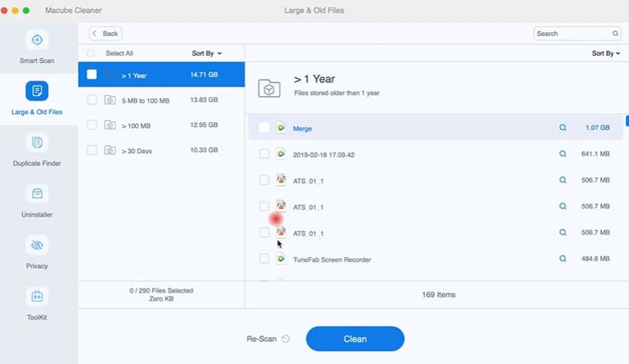
Task: Check the 5 MB to 100 MB category
Action: tap(92, 100)
